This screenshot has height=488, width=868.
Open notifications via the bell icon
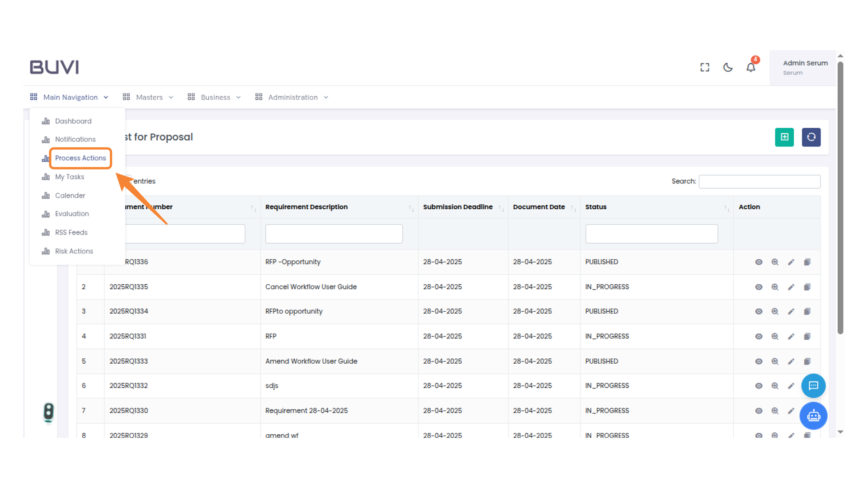(751, 67)
